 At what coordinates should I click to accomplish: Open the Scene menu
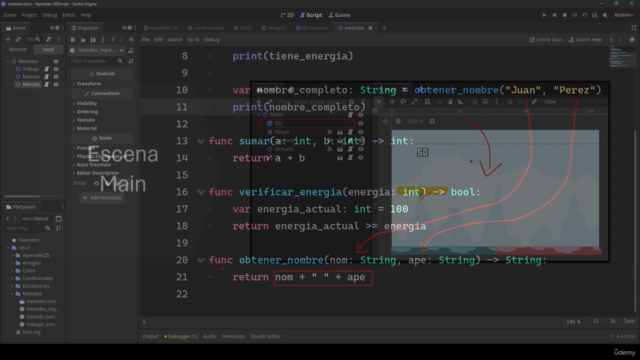tap(10, 15)
